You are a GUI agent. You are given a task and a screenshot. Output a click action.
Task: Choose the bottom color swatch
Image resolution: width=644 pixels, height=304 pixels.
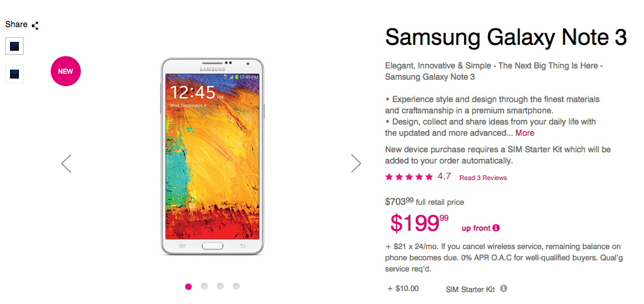(15, 74)
